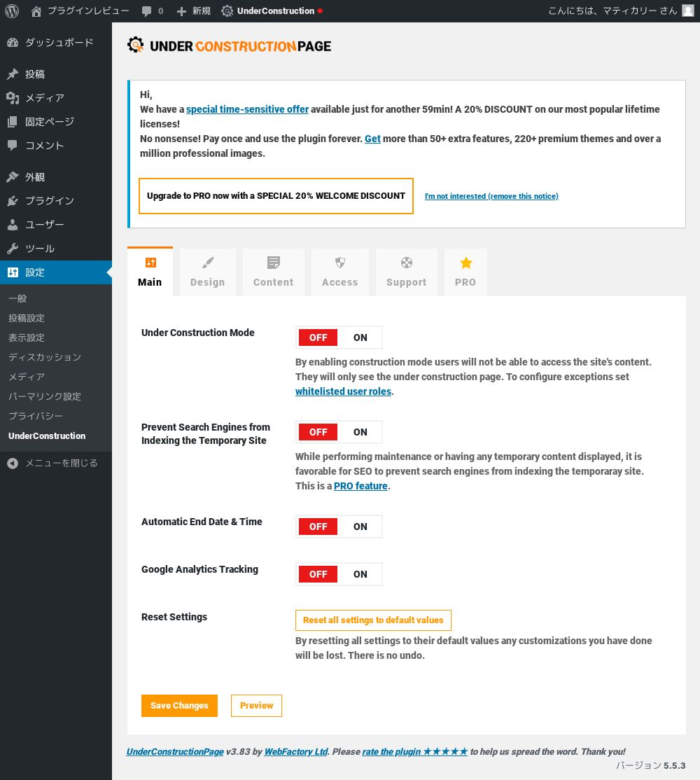Screen dimensions: 700x780
Task: Click the WordPress logo icon
Action: pyautogui.click(x=12, y=11)
